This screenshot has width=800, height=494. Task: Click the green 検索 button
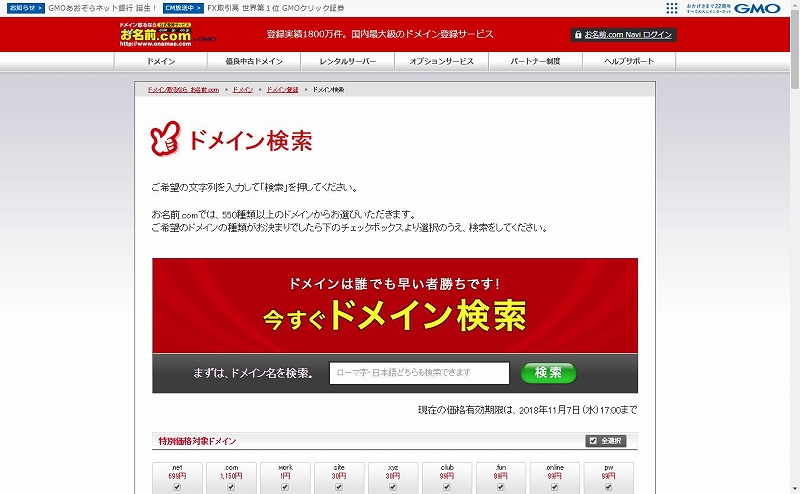point(548,373)
